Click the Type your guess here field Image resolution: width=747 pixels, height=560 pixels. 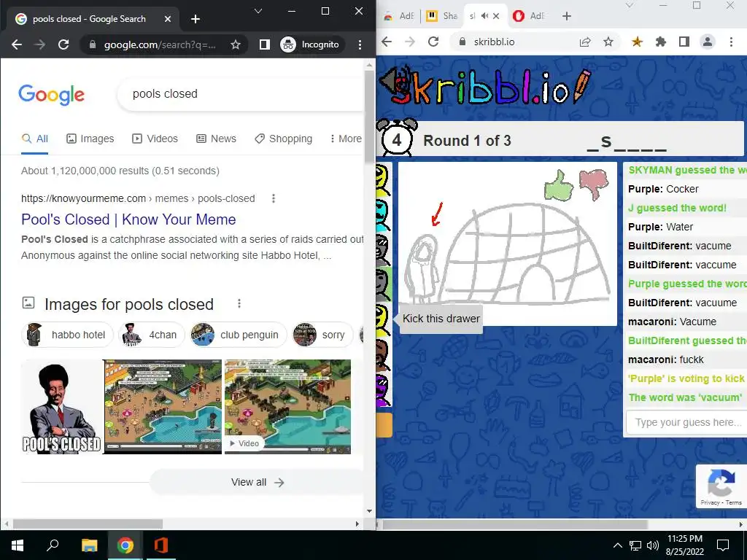coord(686,422)
